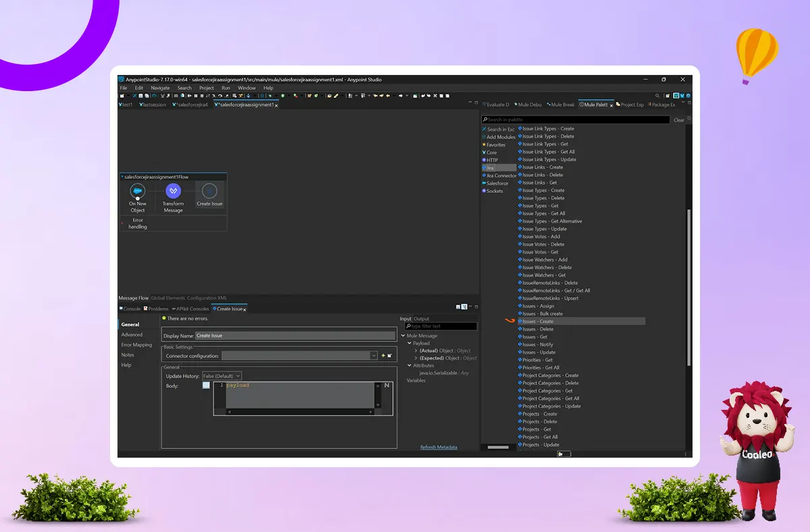Open the Run menu

coord(225,88)
